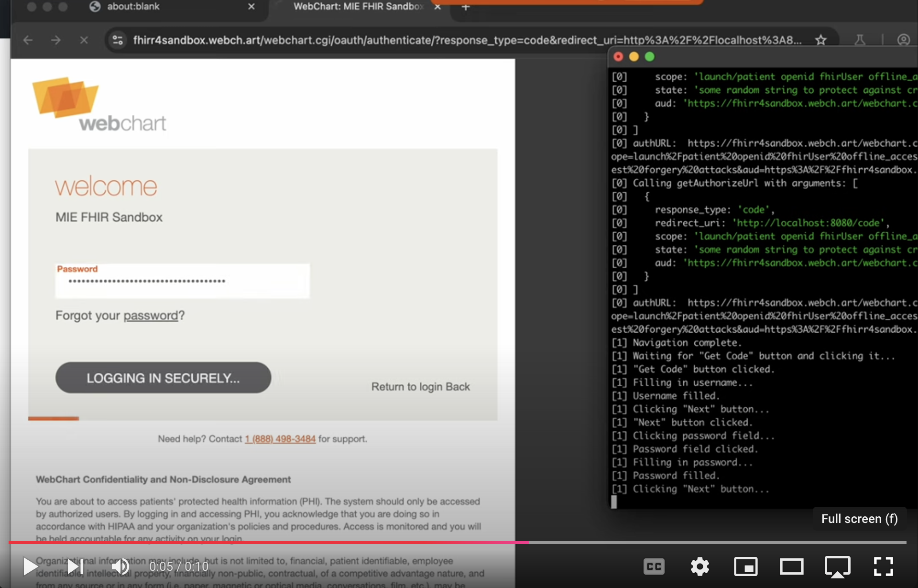918x588 pixels.
Task: Click into the Password field
Action: [182, 282]
